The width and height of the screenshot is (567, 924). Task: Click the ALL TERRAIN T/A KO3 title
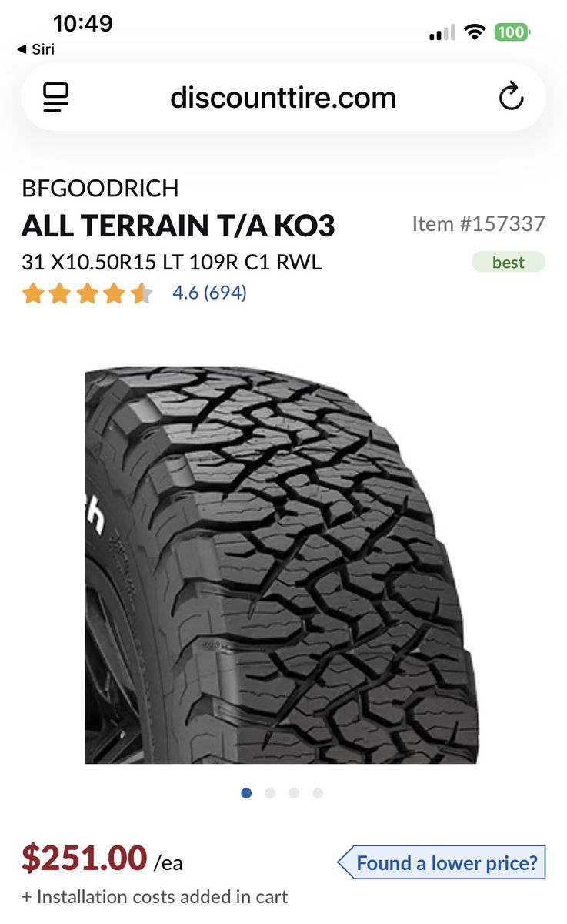178,226
